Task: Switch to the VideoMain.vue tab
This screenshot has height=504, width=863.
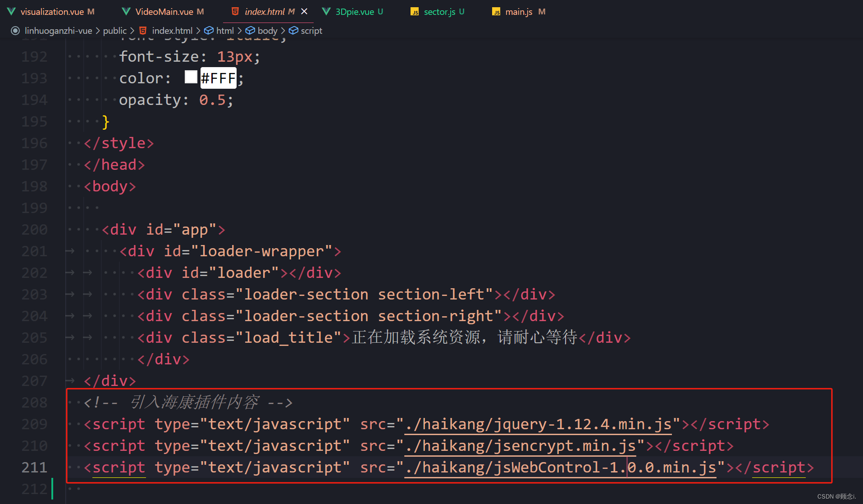Action: [x=164, y=12]
